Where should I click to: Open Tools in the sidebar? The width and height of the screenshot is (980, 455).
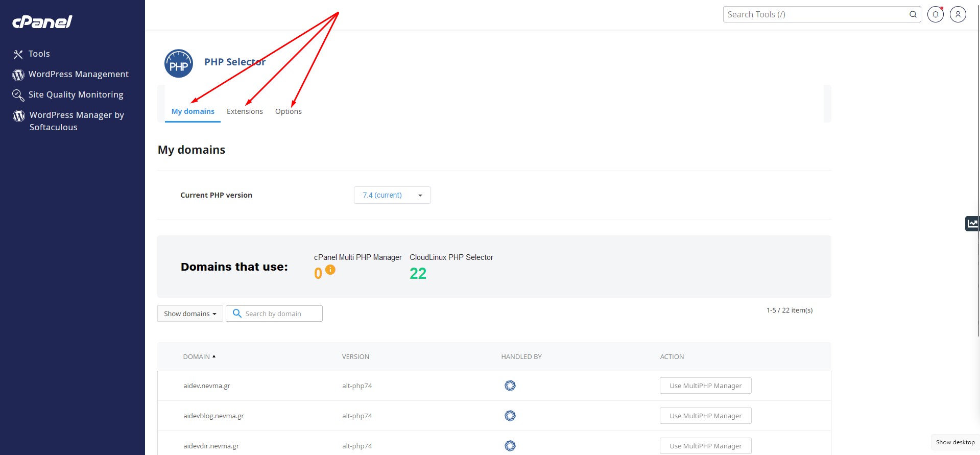click(x=39, y=54)
